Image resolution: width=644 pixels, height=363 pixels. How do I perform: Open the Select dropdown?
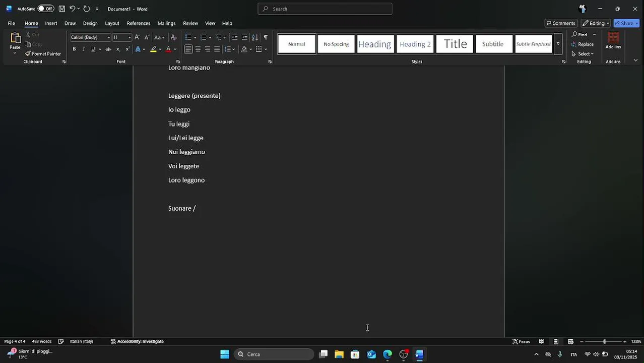(583, 54)
